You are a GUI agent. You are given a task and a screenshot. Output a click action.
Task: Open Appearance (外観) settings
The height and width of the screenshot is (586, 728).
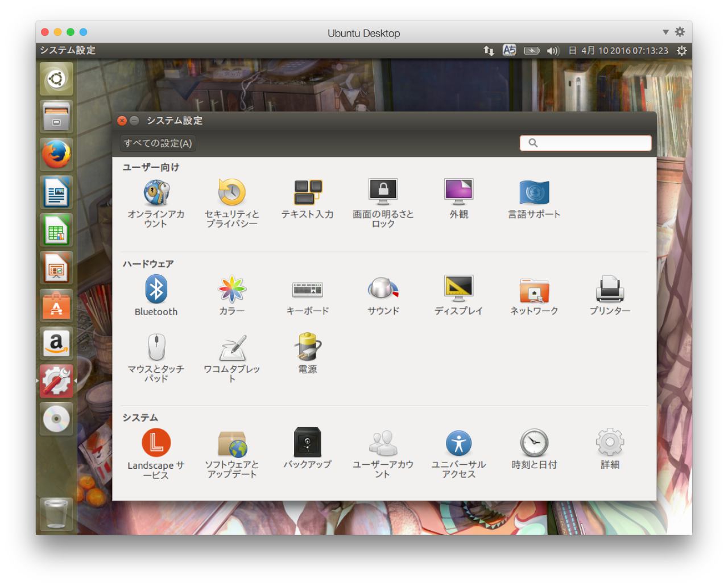[x=459, y=199]
